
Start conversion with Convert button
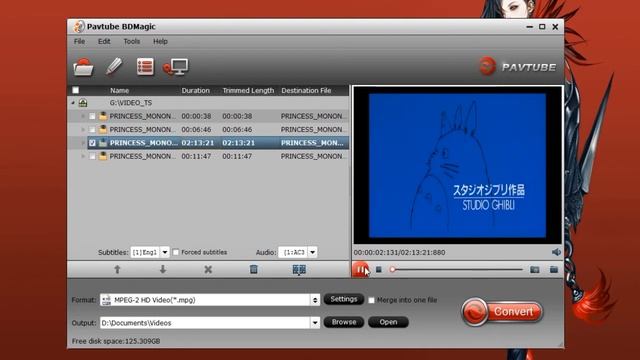pos(502,312)
